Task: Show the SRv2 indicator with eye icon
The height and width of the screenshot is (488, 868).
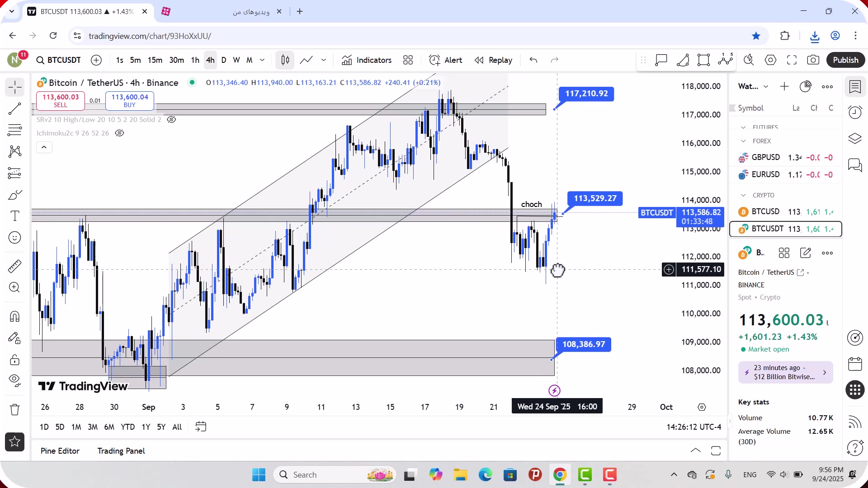Action: point(171,120)
